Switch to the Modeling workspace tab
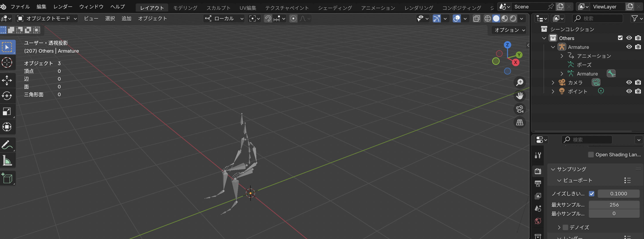 tap(185, 8)
